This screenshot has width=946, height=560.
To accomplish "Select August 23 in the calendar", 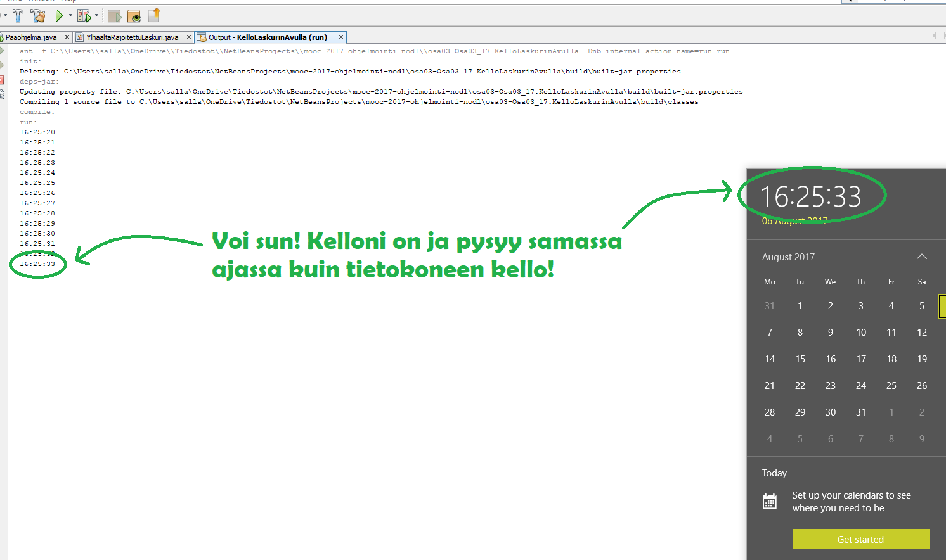I will pos(831,386).
